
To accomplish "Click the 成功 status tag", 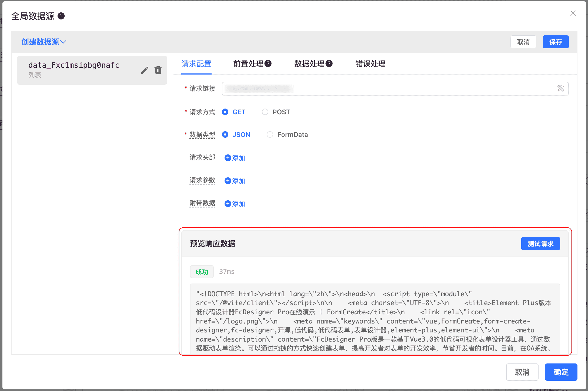I will click(x=202, y=272).
